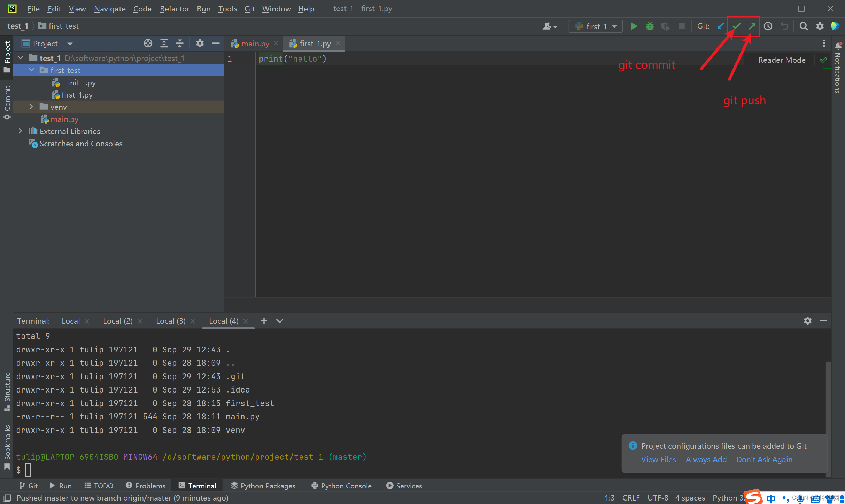This screenshot has width=845, height=504.
Task: Click the View Files link
Action: (x=658, y=459)
